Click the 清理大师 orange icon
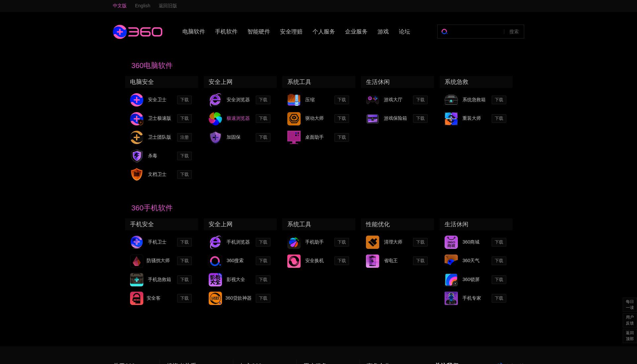Viewport: 637px width, 364px height. point(373,242)
